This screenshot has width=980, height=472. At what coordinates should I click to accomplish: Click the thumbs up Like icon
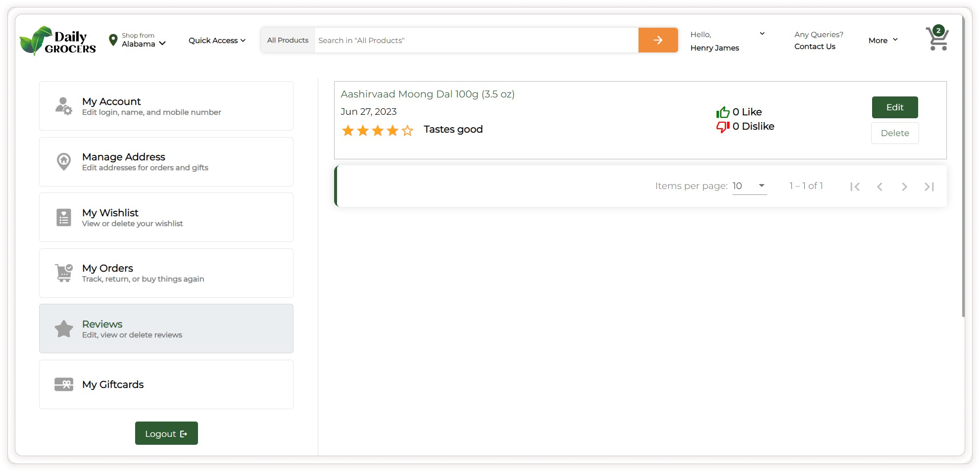[723, 112]
